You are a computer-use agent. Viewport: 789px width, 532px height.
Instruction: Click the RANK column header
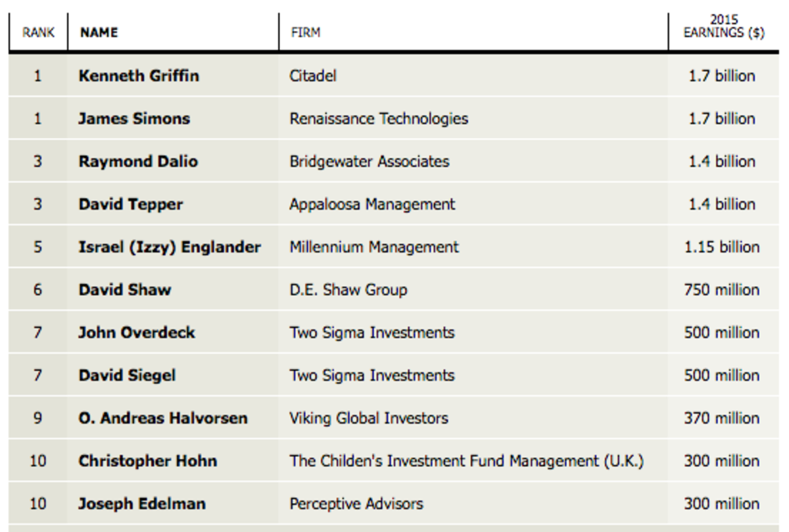click(38, 32)
